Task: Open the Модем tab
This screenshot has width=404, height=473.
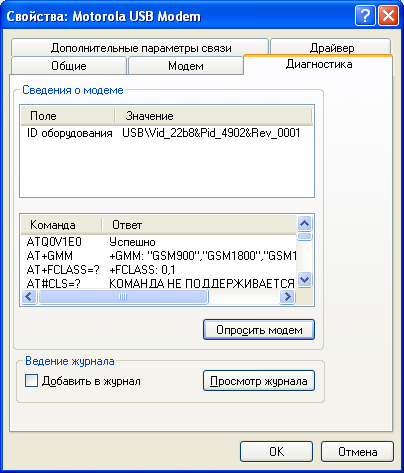Action: click(x=186, y=65)
